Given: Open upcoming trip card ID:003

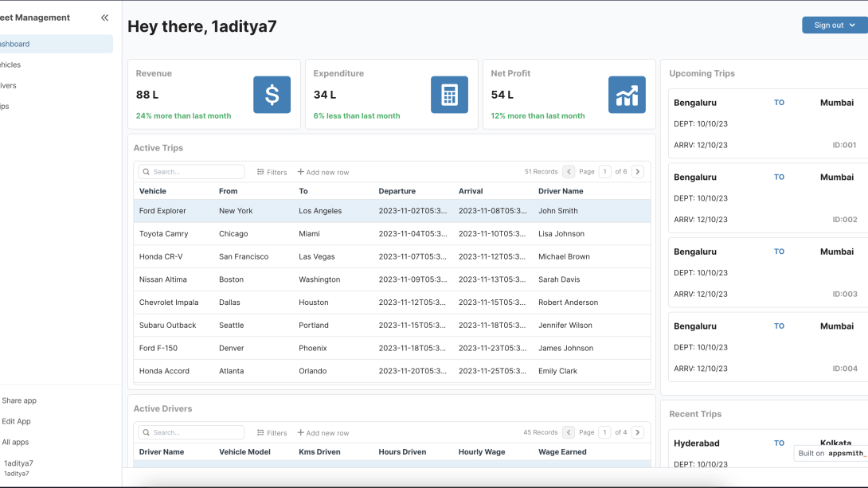Looking at the screenshot, I should [x=768, y=272].
